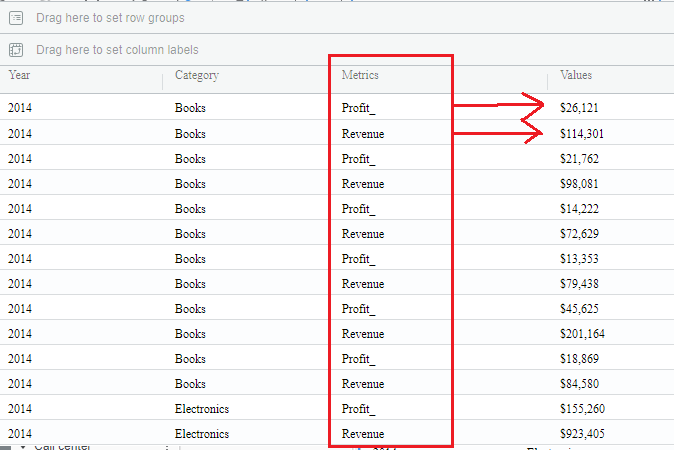Click the three-dot menu beside Call center
674x450 pixels.
[x=167, y=447]
